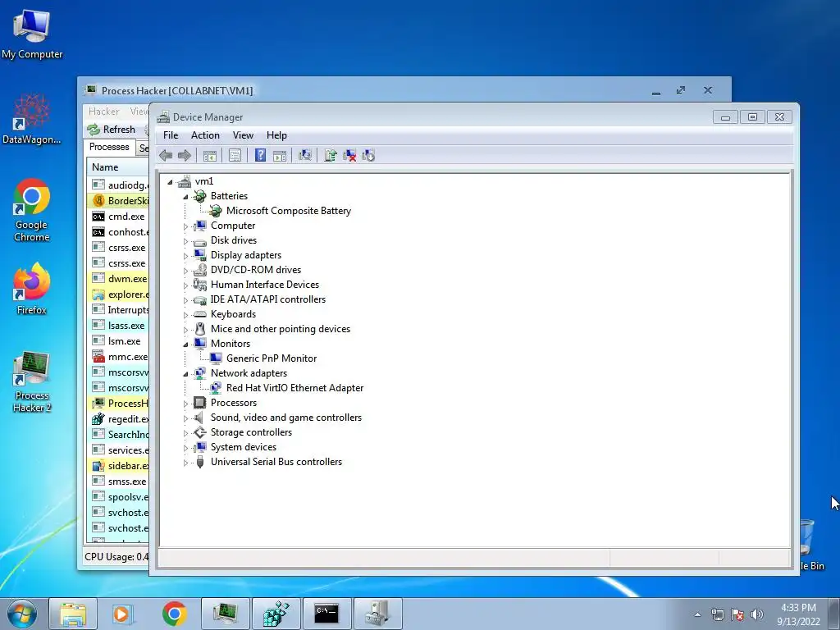Select the Firefox desktop shortcut
840x630 pixels.
(32, 290)
